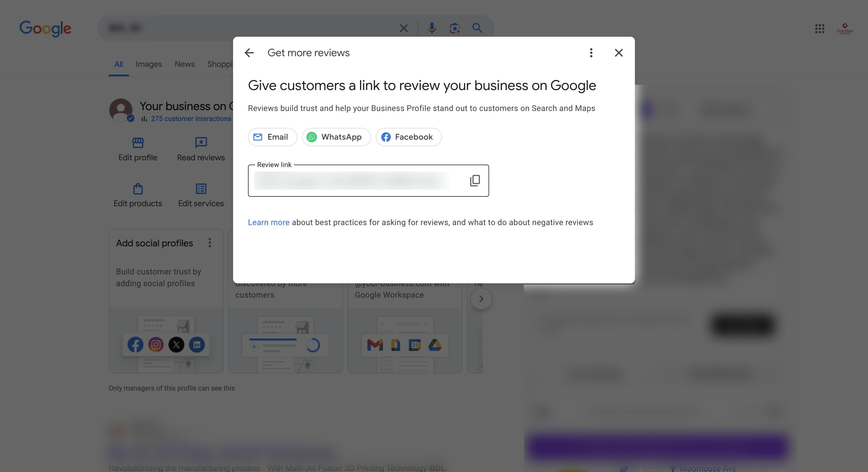Click inside the Review link field
This screenshot has width=868, height=472.
coord(350,181)
